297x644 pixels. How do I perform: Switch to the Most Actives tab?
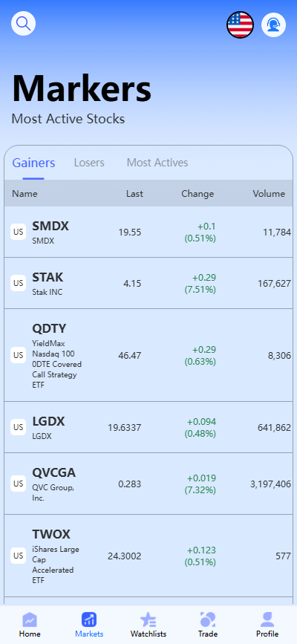(x=157, y=163)
